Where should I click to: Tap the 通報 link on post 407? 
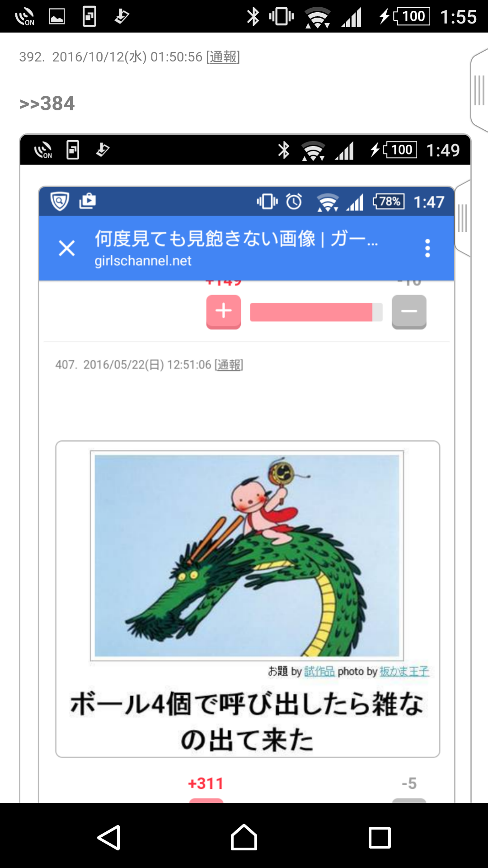pos(229,365)
